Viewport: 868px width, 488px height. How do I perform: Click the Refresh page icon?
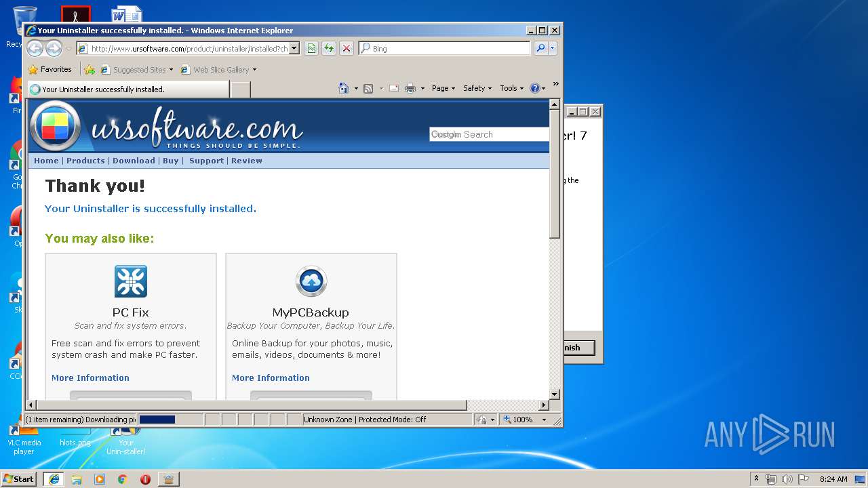pos(329,48)
